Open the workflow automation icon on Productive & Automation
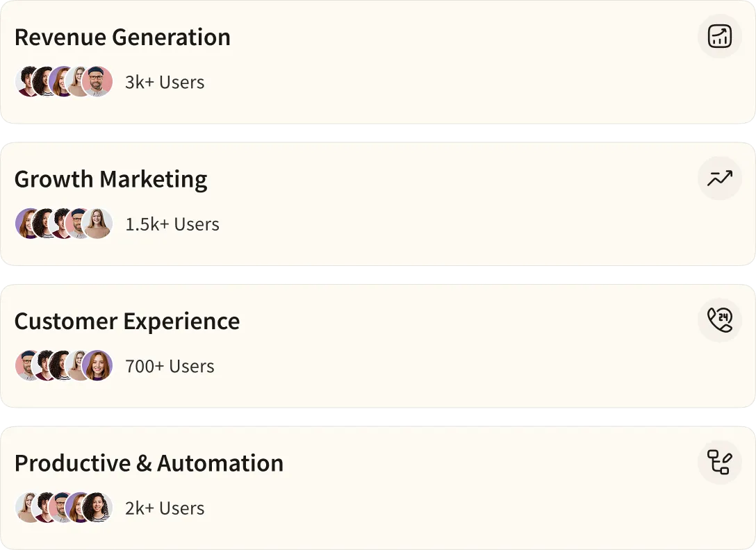The height and width of the screenshot is (550, 756). tap(720, 462)
